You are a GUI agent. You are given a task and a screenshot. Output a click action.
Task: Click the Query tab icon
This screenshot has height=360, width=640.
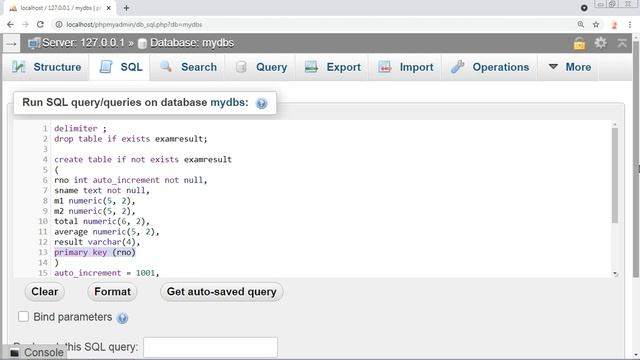(241, 67)
